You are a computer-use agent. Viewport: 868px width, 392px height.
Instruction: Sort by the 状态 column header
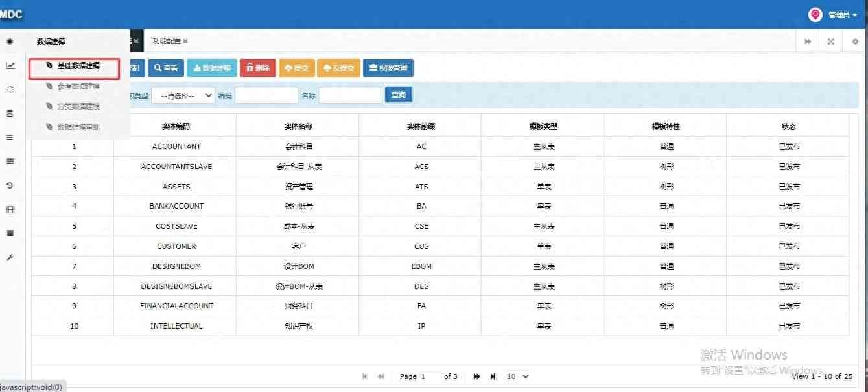click(788, 126)
